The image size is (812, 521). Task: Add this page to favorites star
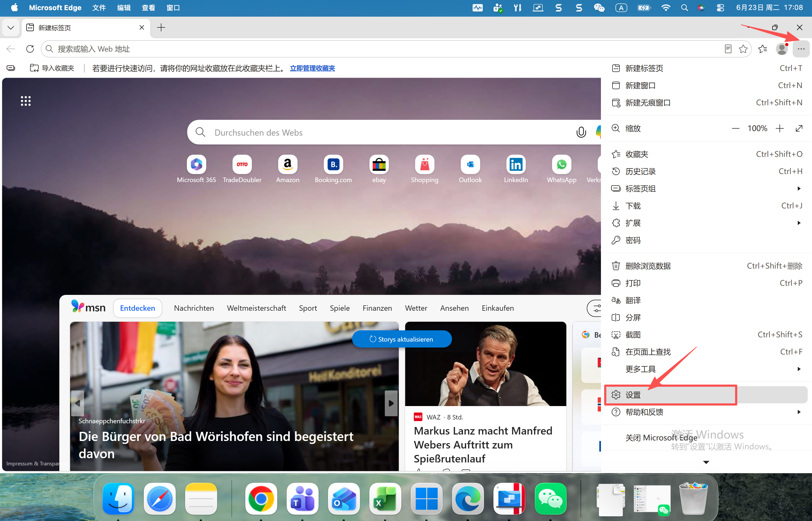(x=743, y=49)
